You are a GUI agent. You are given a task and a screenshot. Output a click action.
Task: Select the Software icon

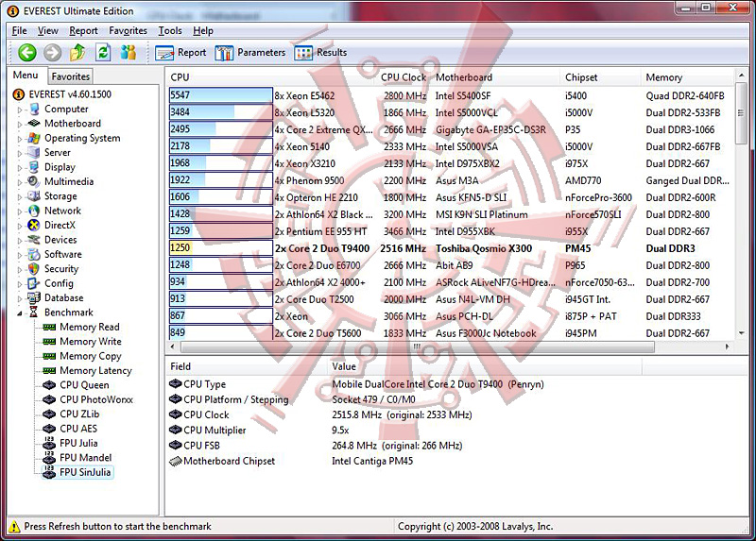coord(34,254)
